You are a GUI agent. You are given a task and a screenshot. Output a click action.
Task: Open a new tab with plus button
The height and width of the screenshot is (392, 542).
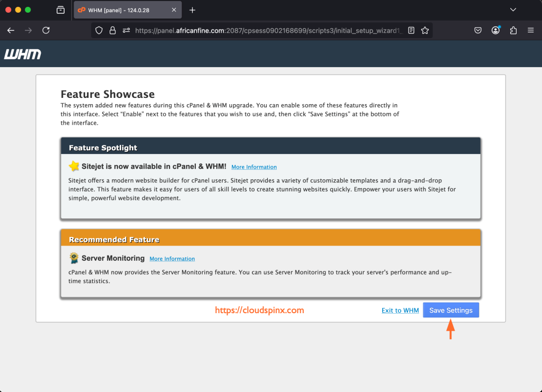click(192, 10)
